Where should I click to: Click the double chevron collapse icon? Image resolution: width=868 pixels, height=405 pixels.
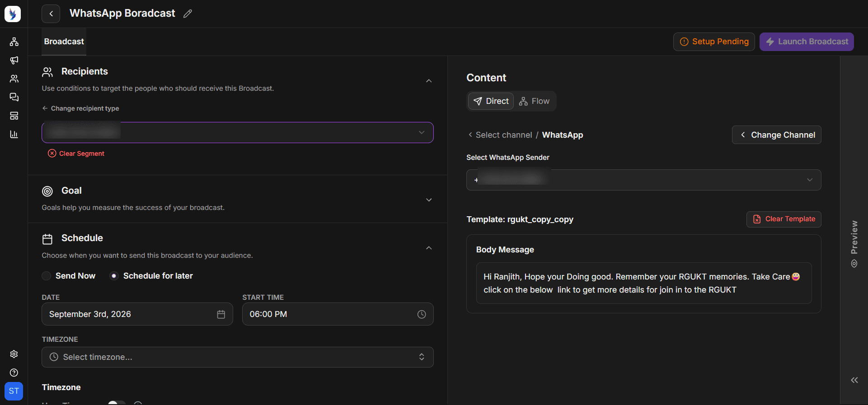854,380
